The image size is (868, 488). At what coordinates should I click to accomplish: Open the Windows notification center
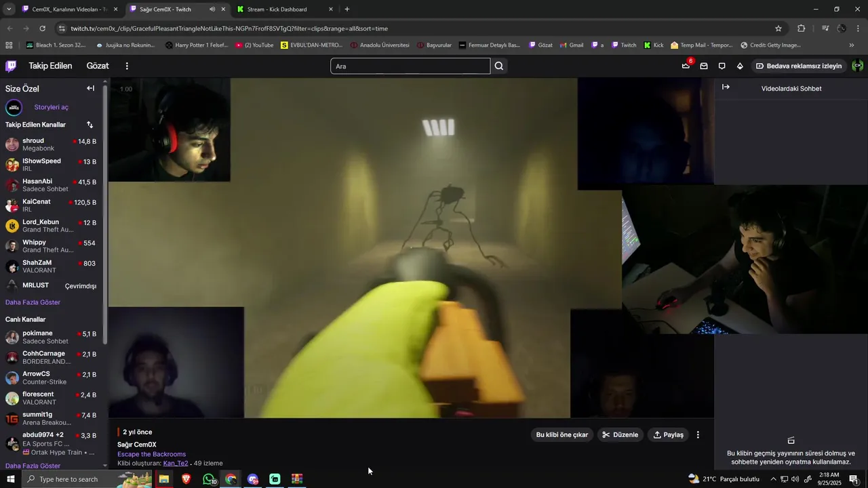click(x=854, y=479)
